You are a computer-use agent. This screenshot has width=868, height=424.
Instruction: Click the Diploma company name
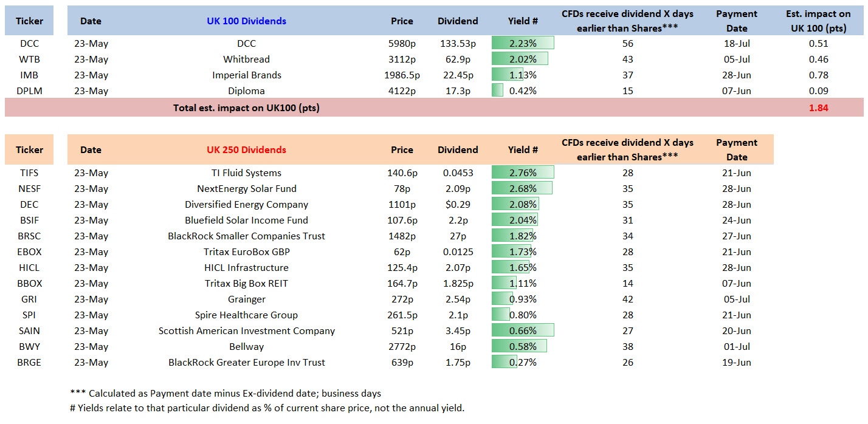click(x=246, y=91)
